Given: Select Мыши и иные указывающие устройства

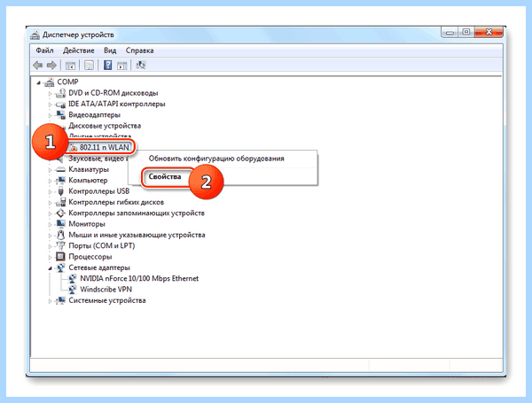Looking at the screenshot, I should [x=137, y=235].
